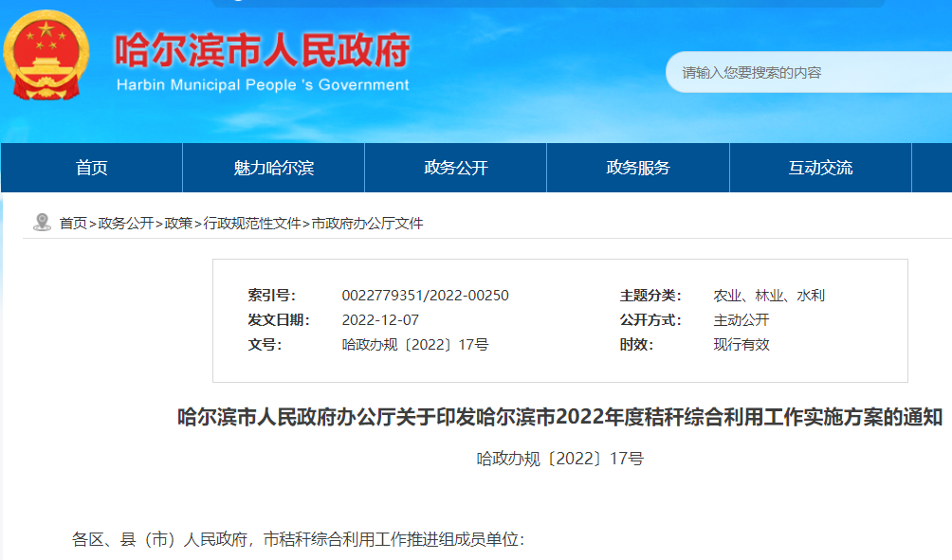Go to 政务服务 navigation item
This screenshot has height=560, width=952.
637,168
